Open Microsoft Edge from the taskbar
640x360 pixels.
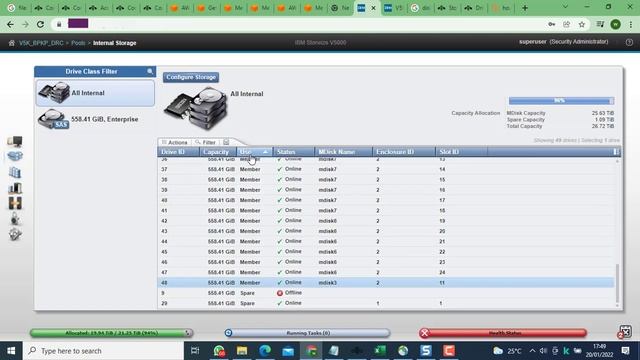coord(265,351)
